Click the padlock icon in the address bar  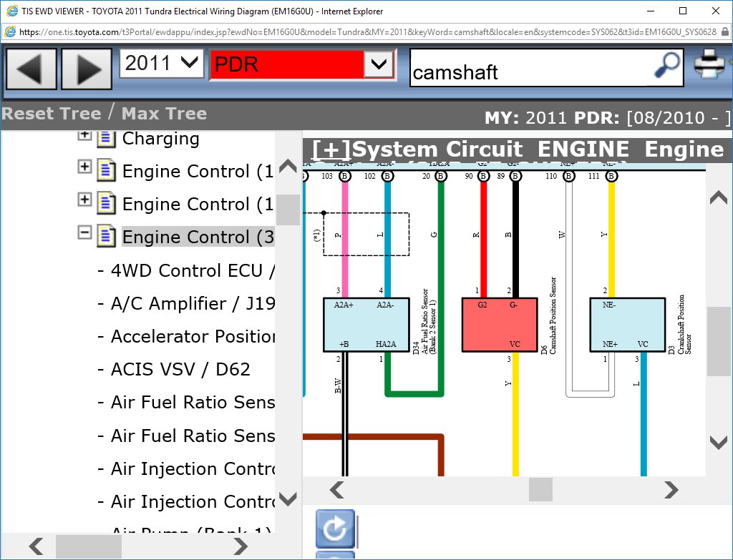click(724, 31)
